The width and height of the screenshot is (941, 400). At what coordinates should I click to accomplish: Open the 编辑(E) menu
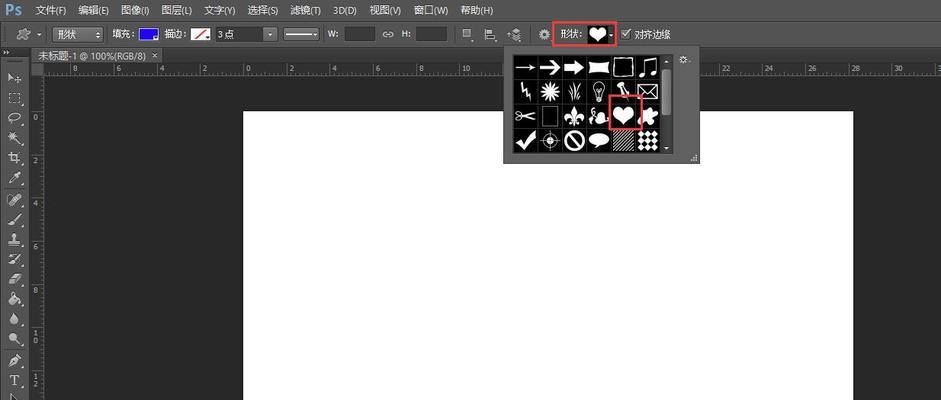point(93,10)
